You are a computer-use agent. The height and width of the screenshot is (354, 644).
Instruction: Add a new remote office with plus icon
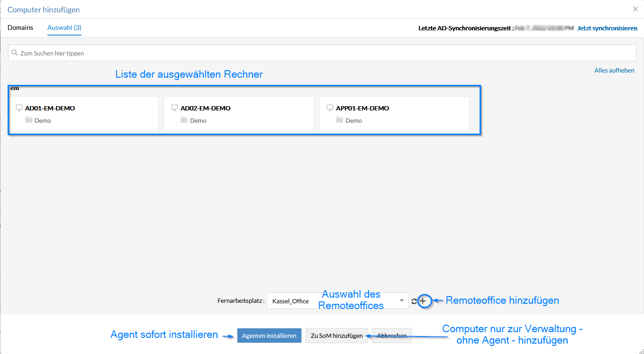[423, 301]
